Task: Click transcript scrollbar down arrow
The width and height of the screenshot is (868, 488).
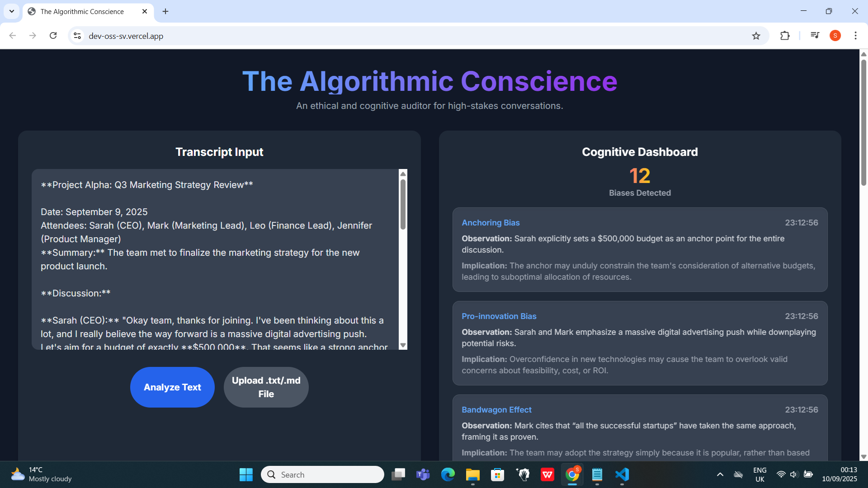Action: pos(403,345)
